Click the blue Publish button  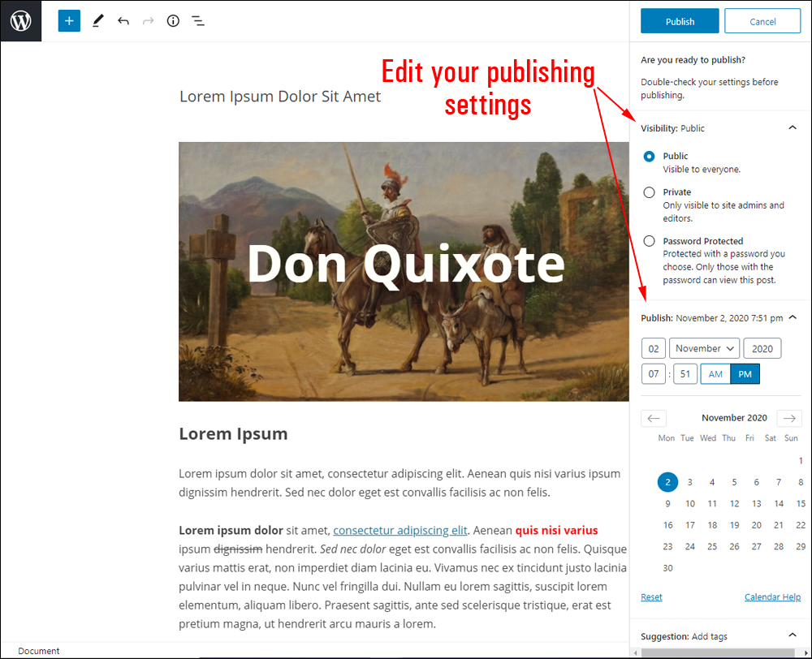[680, 21]
